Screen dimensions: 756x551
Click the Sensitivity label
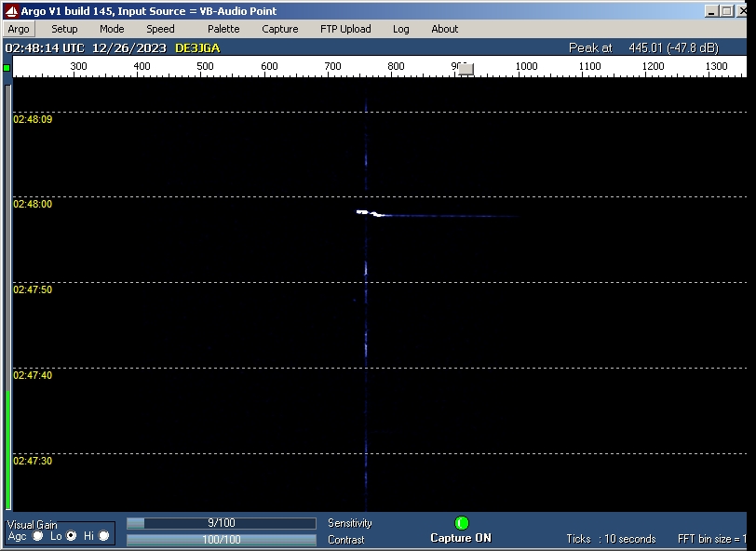[349, 523]
